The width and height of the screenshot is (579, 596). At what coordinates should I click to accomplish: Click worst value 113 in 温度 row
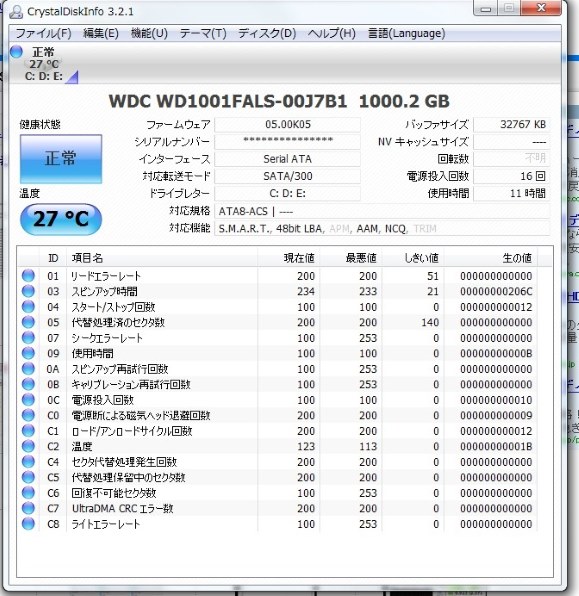pyautogui.click(x=368, y=447)
